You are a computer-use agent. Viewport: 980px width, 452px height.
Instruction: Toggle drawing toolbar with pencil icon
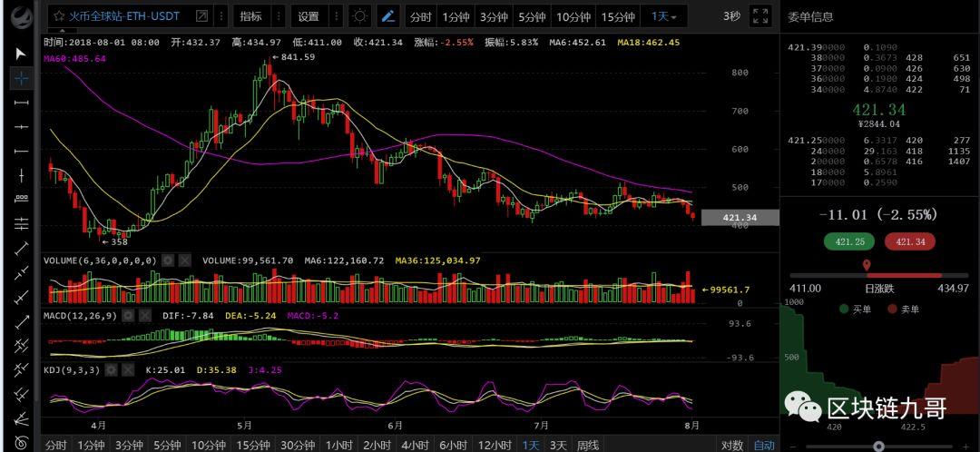click(388, 17)
